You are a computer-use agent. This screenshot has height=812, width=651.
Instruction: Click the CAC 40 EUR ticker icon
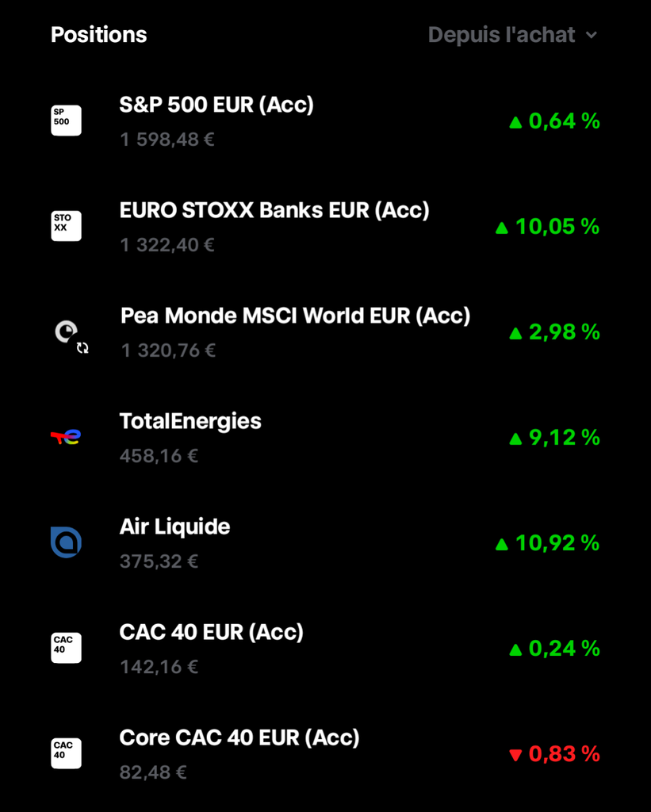tap(66, 648)
